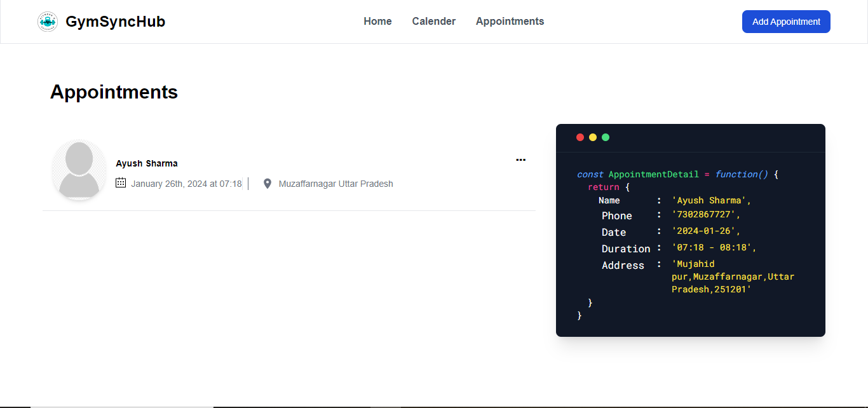Open the three-dot menu for Ayush Sharma
The height and width of the screenshot is (408, 868).
[521, 160]
